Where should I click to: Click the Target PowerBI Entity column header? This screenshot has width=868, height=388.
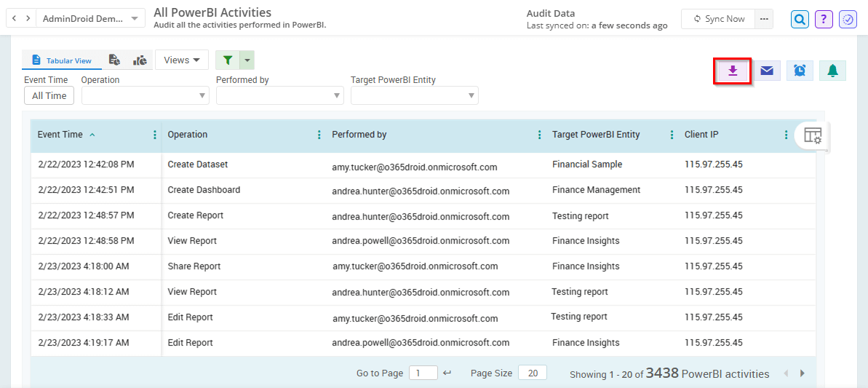pos(596,135)
